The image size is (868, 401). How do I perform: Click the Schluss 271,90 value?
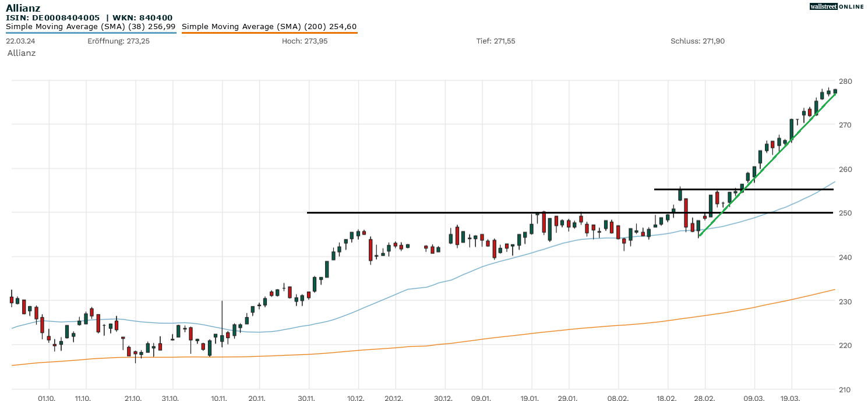click(x=697, y=41)
